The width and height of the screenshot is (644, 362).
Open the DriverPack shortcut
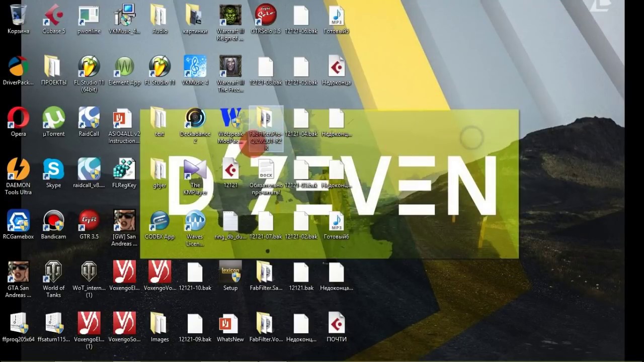tap(18, 70)
